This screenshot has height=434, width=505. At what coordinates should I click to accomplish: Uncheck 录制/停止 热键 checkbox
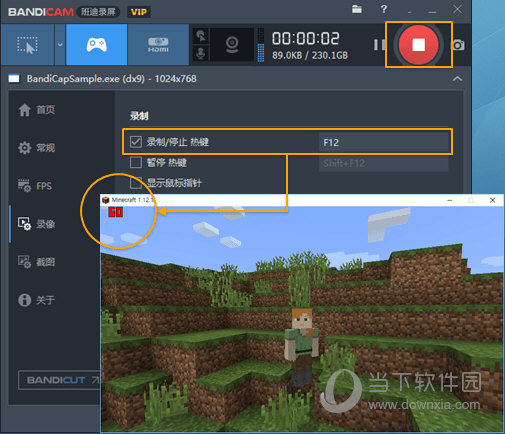click(x=136, y=142)
